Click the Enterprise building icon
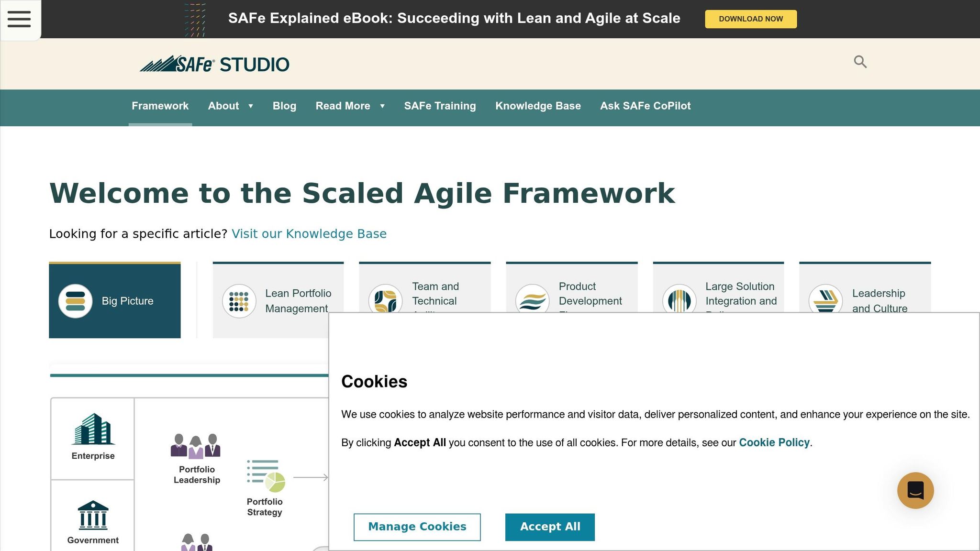The width and height of the screenshot is (980, 551). point(93,430)
